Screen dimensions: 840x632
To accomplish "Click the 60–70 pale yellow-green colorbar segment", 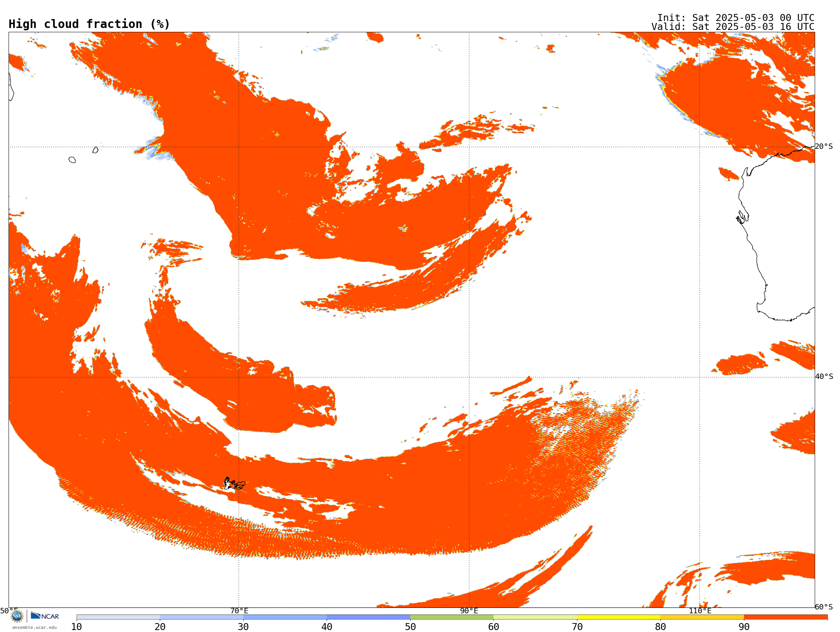I will pos(535,617).
